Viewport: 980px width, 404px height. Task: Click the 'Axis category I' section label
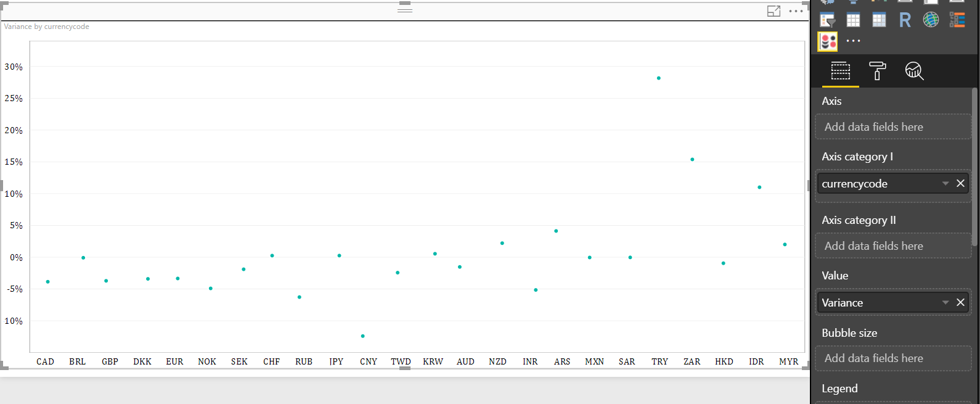tap(857, 157)
